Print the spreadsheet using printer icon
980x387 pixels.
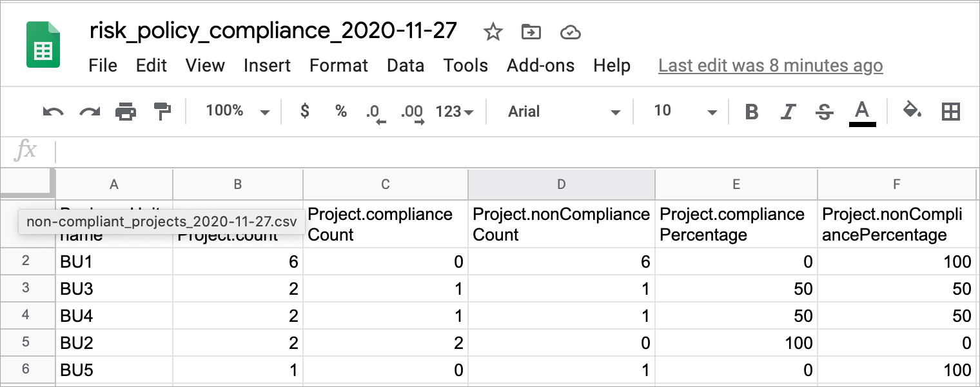tap(126, 112)
